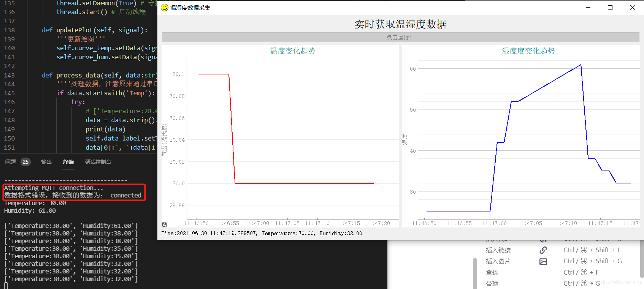Maximize the 温湿度数据采集 window
Image resolution: width=644 pixels, height=289 pixels.
coord(610,8)
